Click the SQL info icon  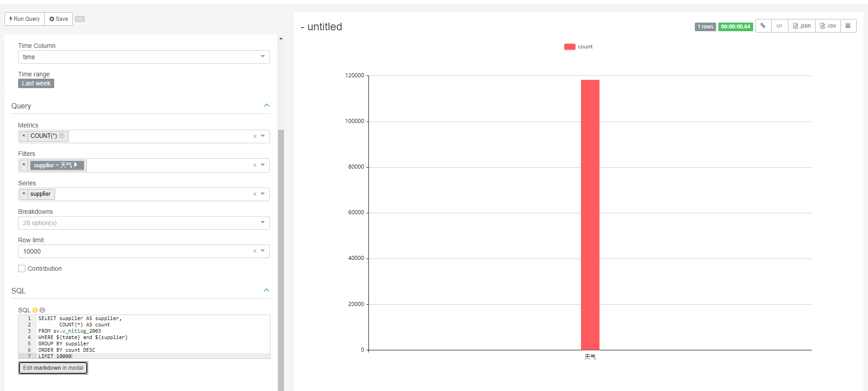42,310
